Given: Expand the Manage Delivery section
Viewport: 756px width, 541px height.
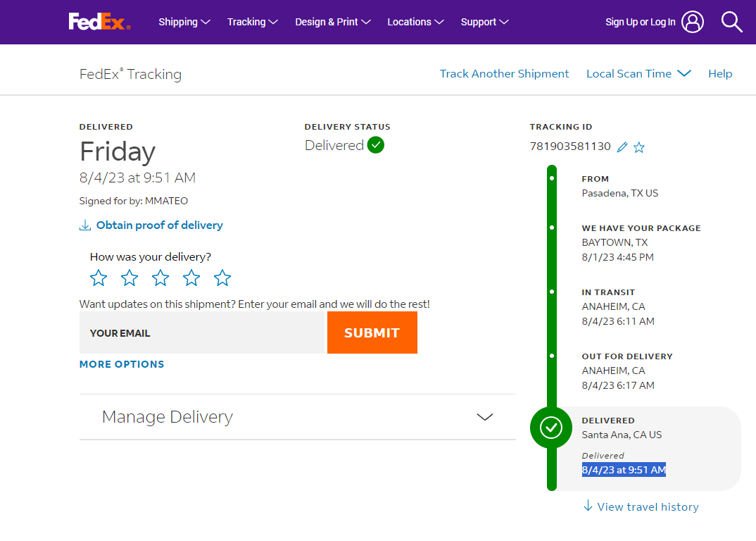Looking at the screenshot, I should 298,417.
